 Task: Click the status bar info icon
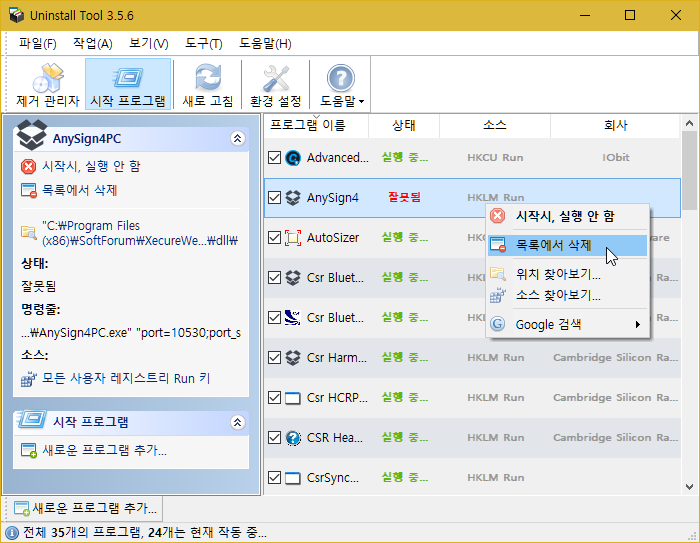coord(12,533)
